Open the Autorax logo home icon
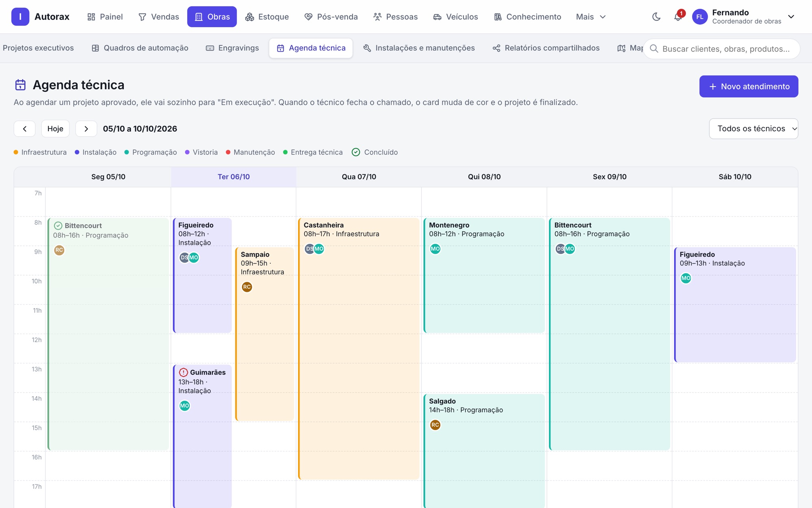 coord(20,17)
